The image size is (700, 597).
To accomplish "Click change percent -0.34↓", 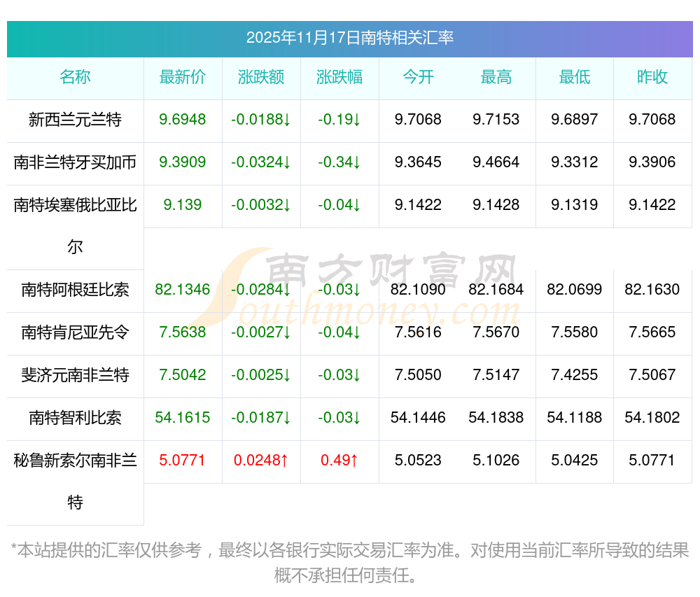I will (x=339, y=162).
